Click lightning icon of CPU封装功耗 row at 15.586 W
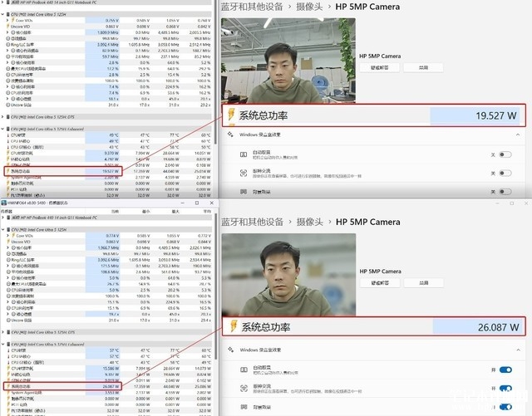Image resolution: width=532 pixels, height=416 pixels. 8,369
